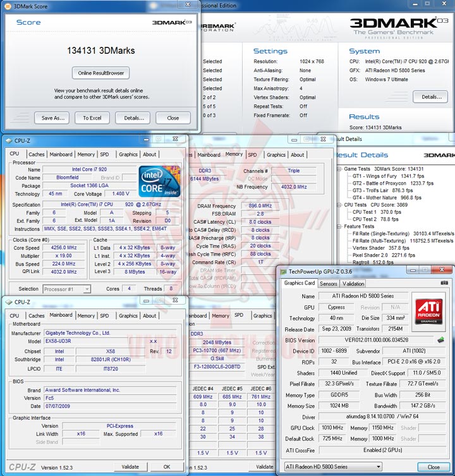The height and width of the screenshot is (476, 455).
Task: Click the GPU-Z screenshot camera icon
Action: click(444, 283)
